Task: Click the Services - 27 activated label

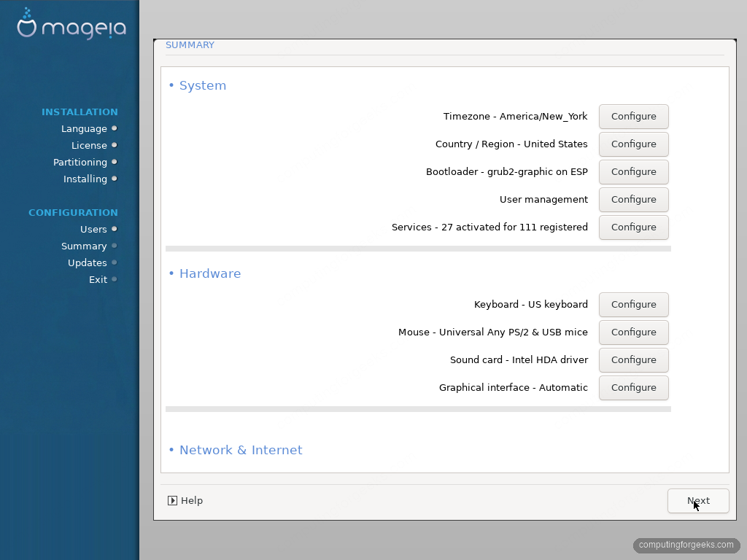Action: coord(489,227)
